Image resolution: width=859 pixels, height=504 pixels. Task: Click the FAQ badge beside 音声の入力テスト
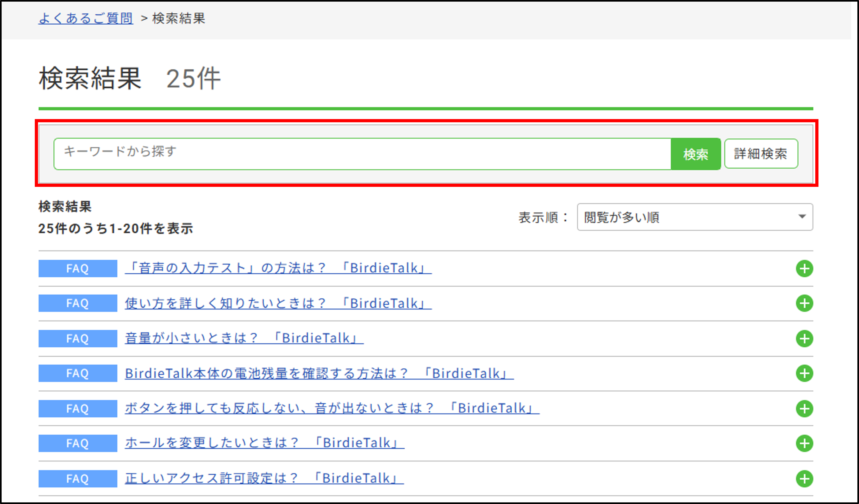click(78, 269)
